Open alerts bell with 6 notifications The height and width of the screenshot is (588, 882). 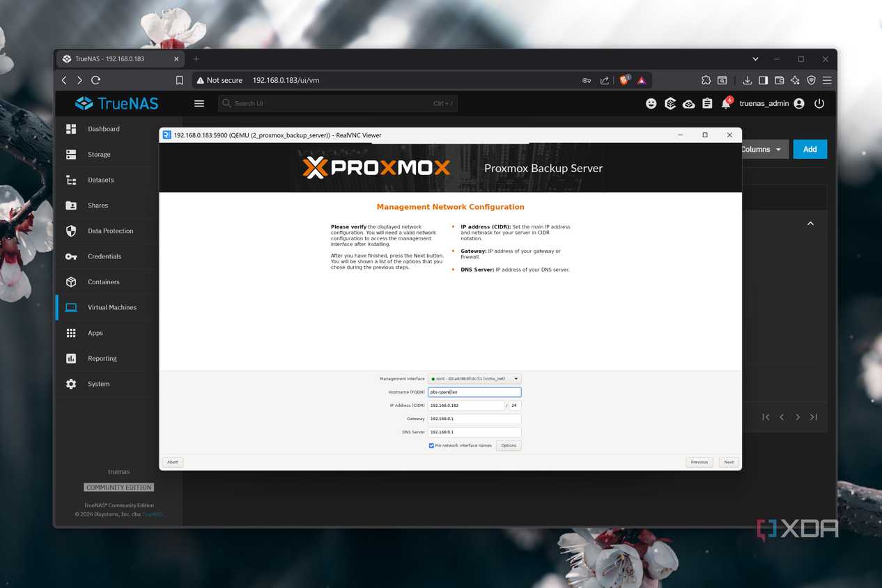[x=726, y=104]
